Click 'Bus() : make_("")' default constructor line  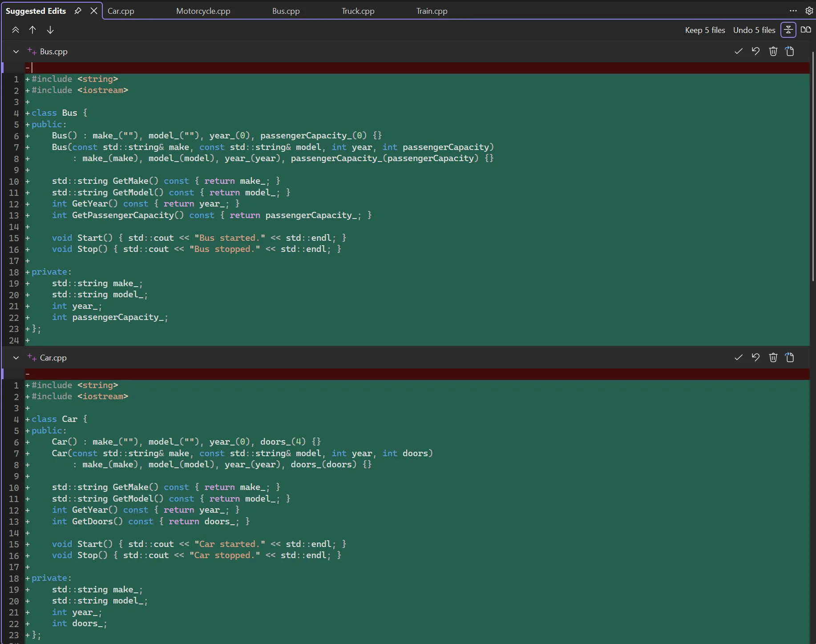tap(217, 136)
